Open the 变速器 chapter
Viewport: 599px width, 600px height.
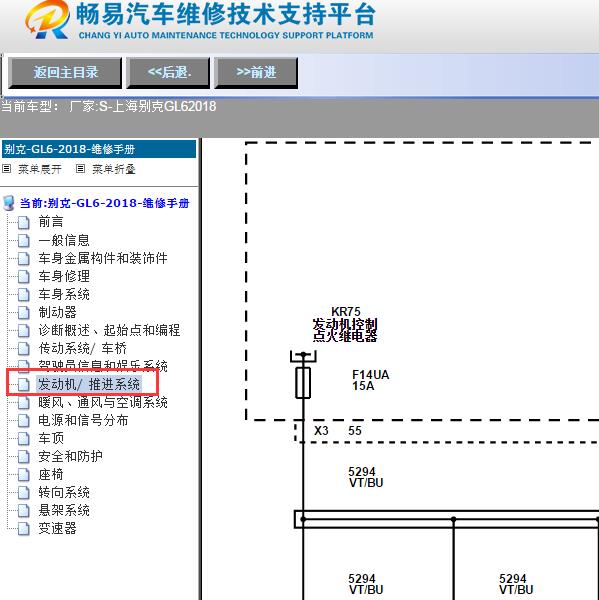pos(57,528)
